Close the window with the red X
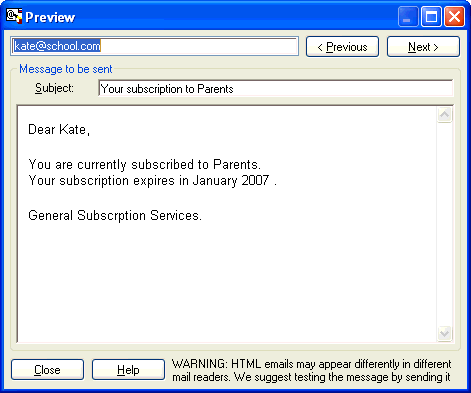 click(x=454, y=17)
